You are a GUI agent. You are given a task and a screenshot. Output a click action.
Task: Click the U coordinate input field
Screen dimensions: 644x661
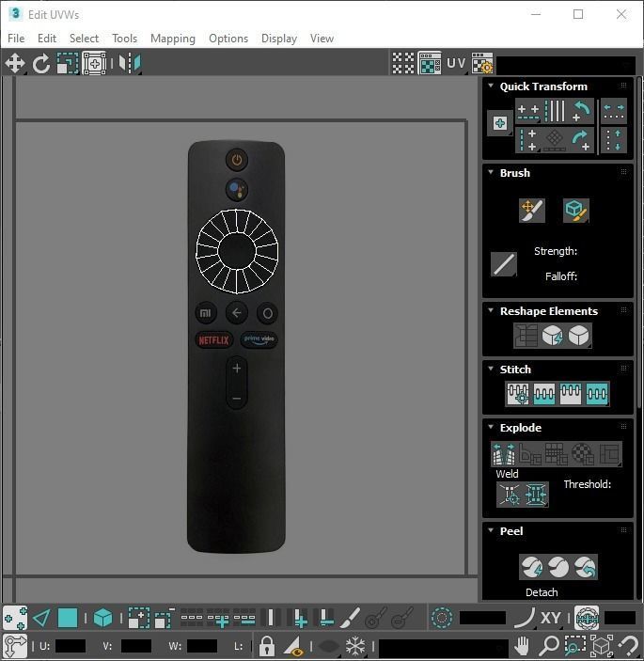pyautogui.click(x=71, y=646)
